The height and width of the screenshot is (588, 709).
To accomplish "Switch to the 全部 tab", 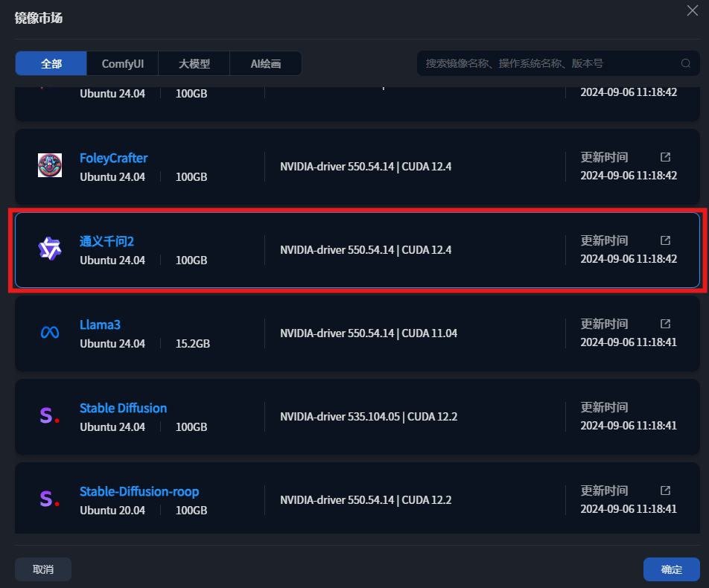I will tap(51, 64).
